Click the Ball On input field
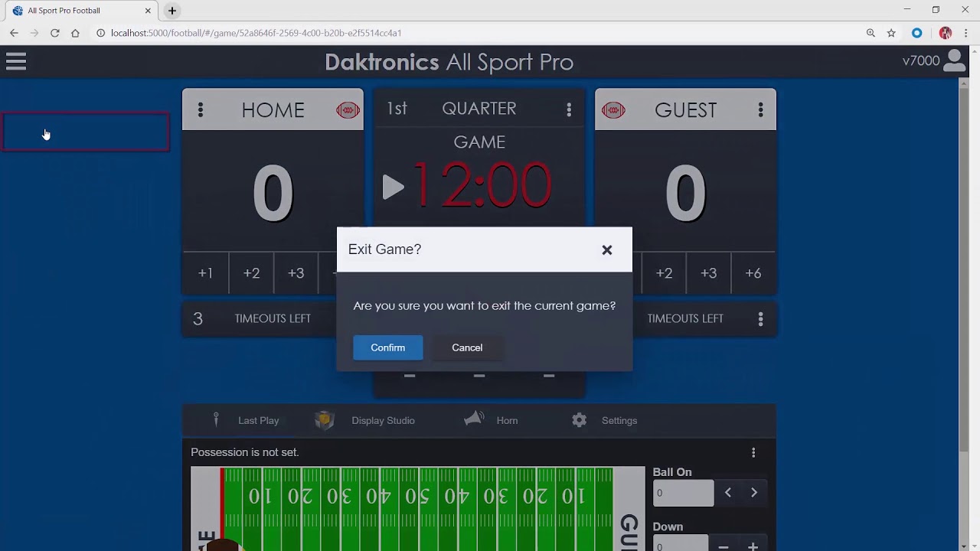Image resolution: width=980 pixels, height=551 pixels. coord(683,493)
